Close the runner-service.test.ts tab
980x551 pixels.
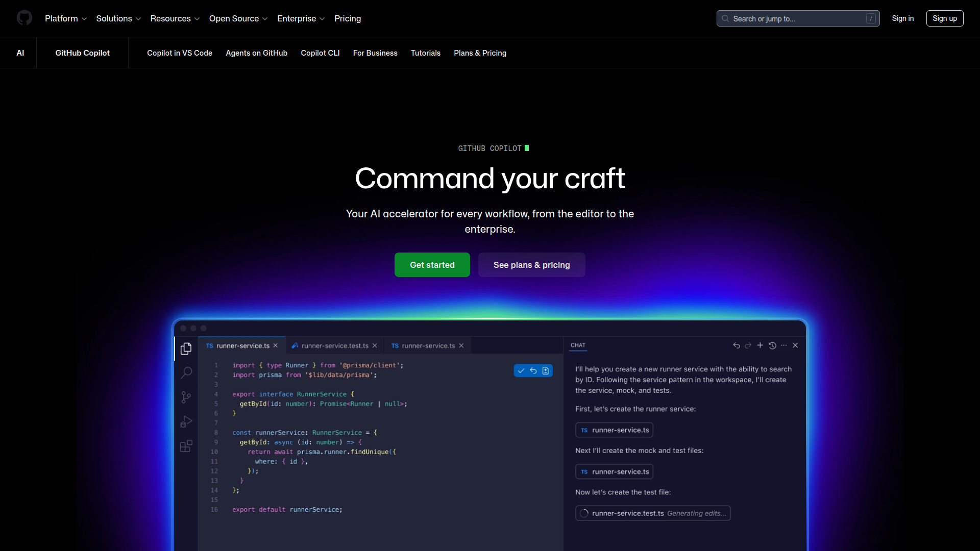(x=375, y=345)
